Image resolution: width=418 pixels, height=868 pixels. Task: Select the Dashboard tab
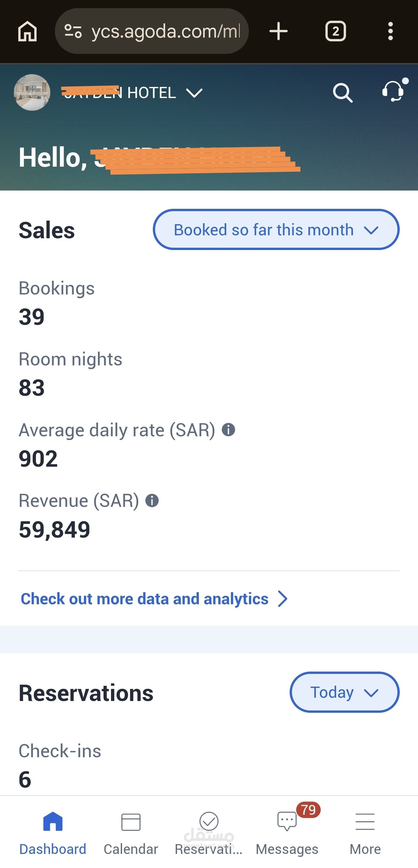pyautogui.click(x=53, y=833)
